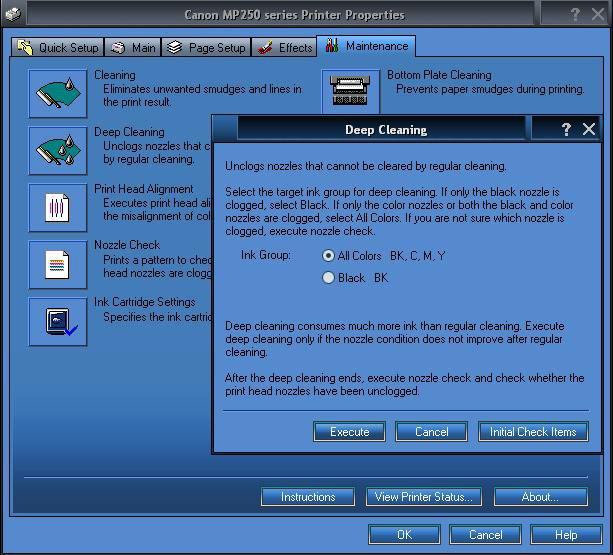The image size is (613, 555).
Task: Click the help question mark in Deep Cleaning dialog
Action: coord(566,129)
